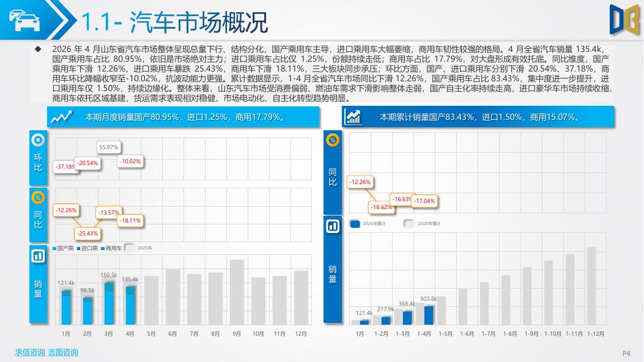
Task: Click the target ring icon above 环比
Action: click(x=38, y=141)
